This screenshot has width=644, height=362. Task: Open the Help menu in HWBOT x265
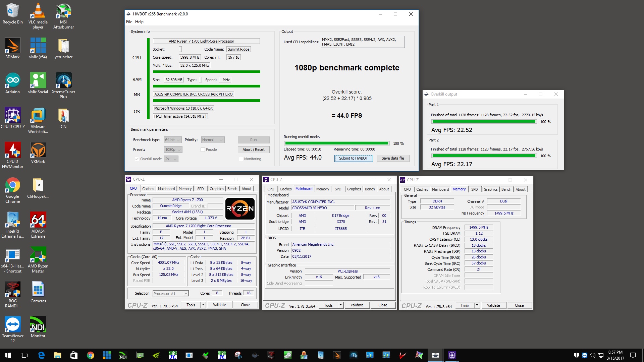point(139,22)
